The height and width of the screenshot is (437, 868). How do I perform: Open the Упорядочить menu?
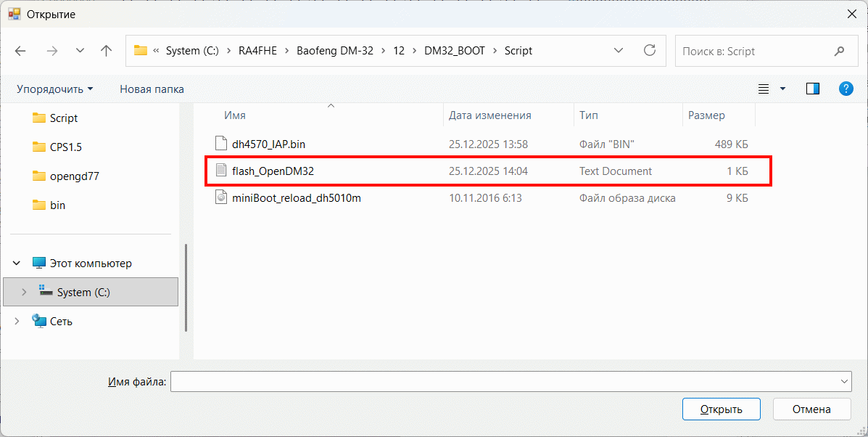(x=54, y=89)
